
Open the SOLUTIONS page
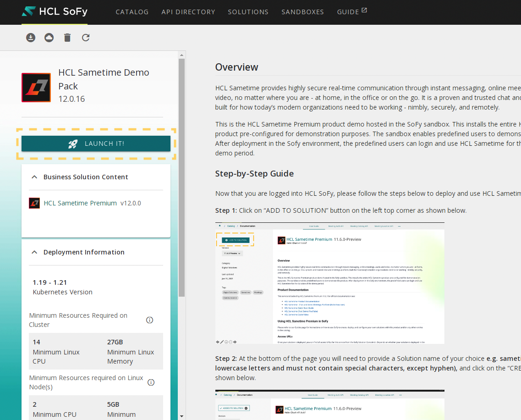coord(248,12)
